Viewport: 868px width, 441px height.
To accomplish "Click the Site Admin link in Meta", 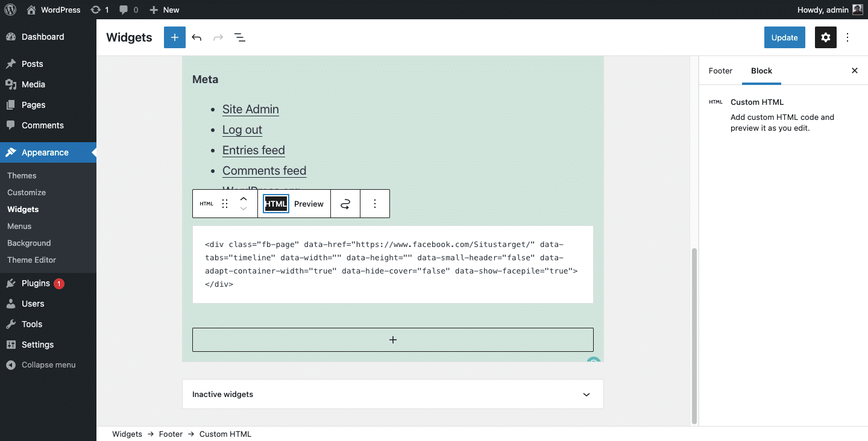I will coord(251,109).
